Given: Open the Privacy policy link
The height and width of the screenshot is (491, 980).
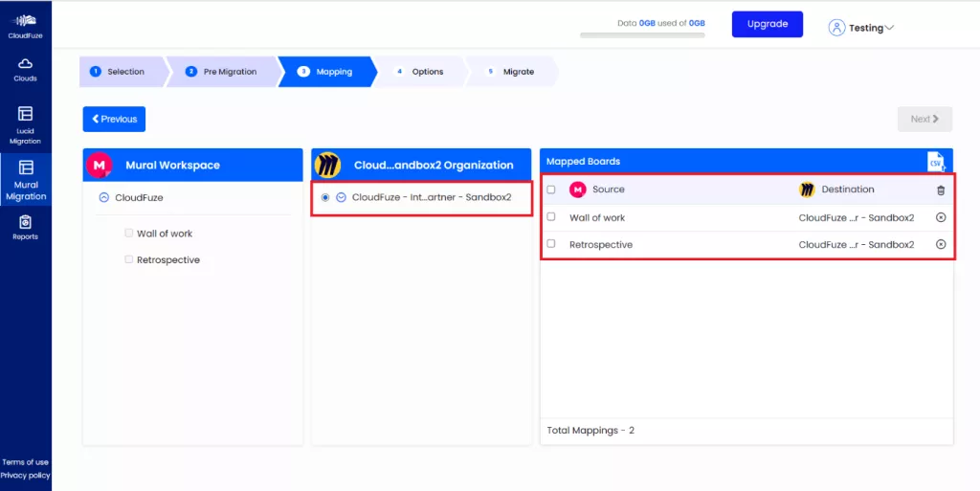Looking at the screenshot, I should (26, 476).
